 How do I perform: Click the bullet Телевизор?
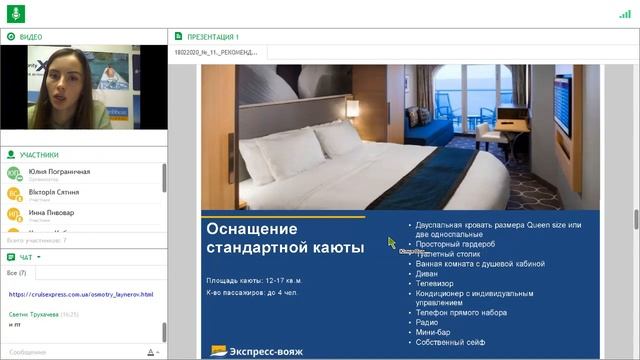click(434, 283)
